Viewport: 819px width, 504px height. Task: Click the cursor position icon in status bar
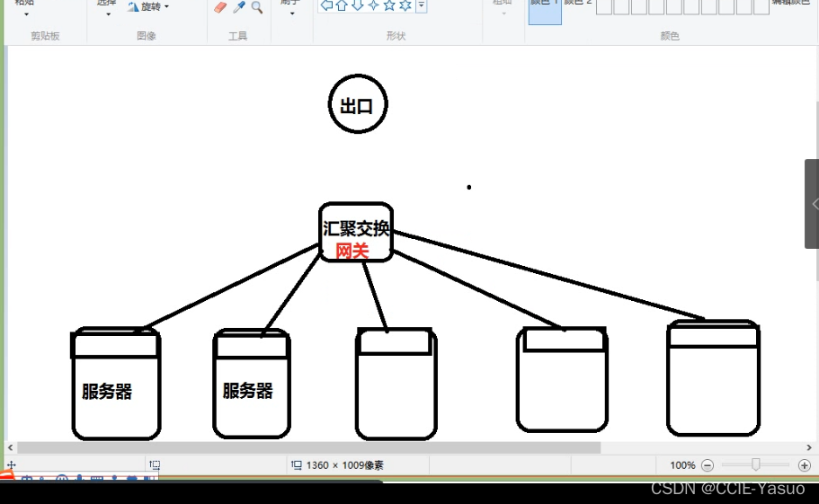click(12, 464)
